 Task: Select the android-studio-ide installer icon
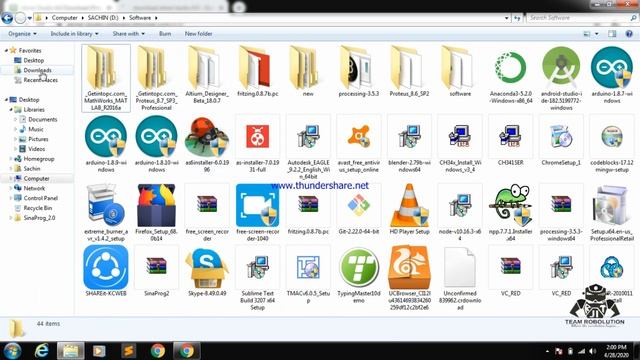tap(561, 68)
